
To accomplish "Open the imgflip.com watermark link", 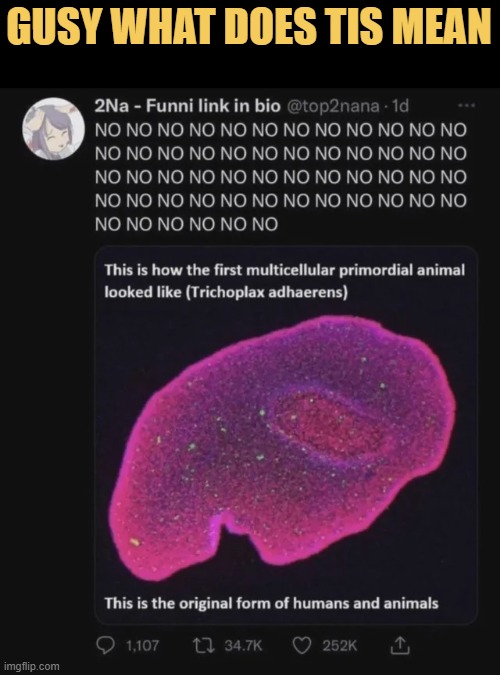I will click(x=31, y=666).
